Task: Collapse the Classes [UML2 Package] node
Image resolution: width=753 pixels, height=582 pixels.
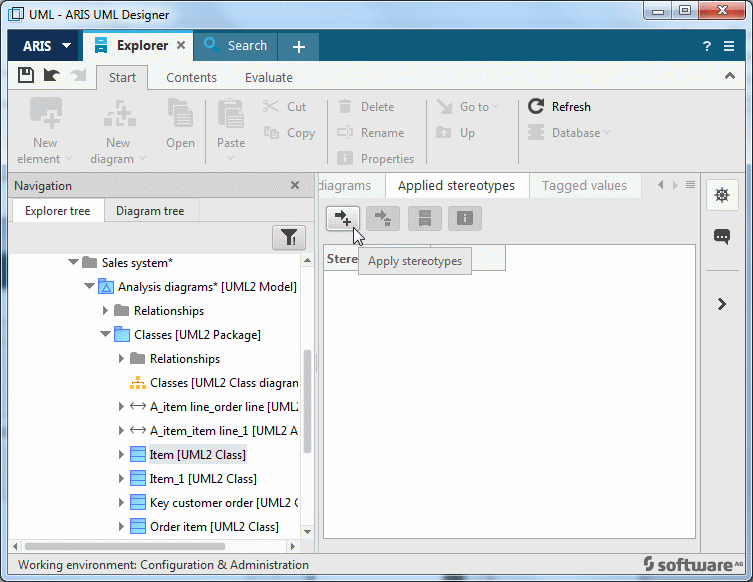Action: coord(105,334)
